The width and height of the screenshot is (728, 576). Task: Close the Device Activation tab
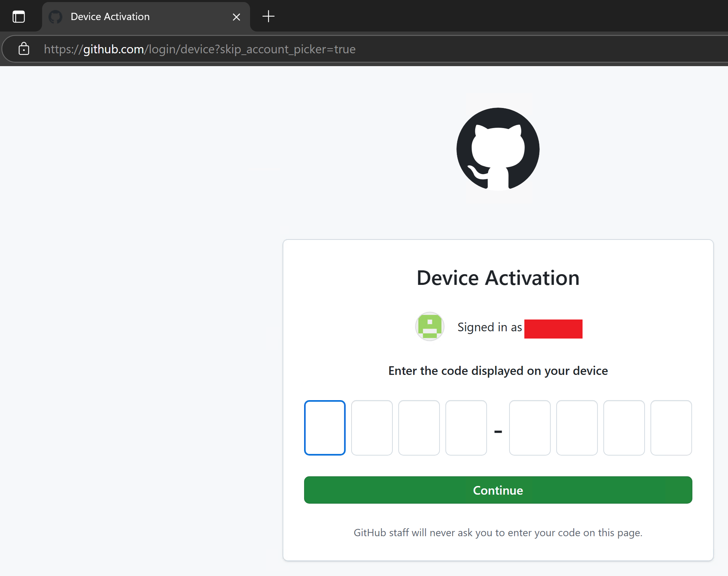pos(236,17)
